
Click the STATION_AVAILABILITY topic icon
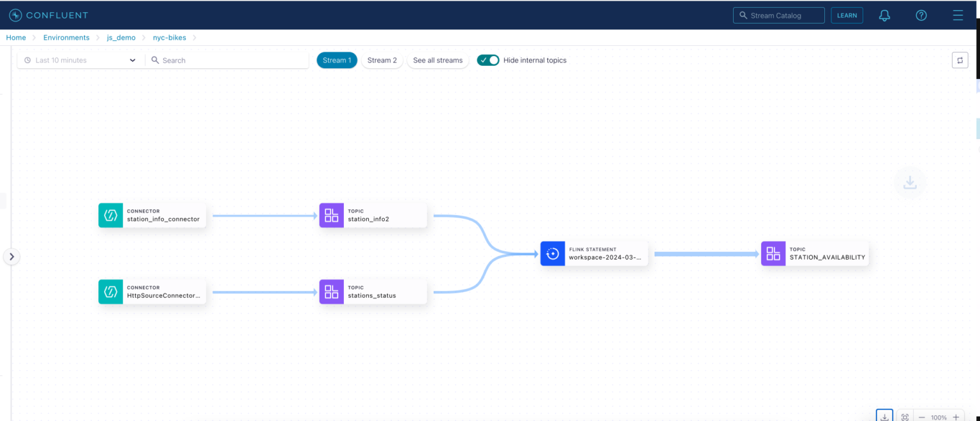click(x=773, y=254)
